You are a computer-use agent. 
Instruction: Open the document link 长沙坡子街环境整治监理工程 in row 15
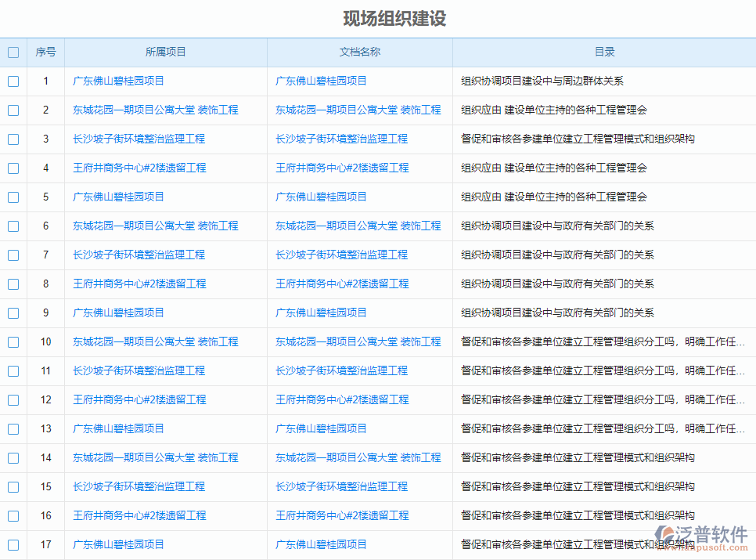pos(343,486)
